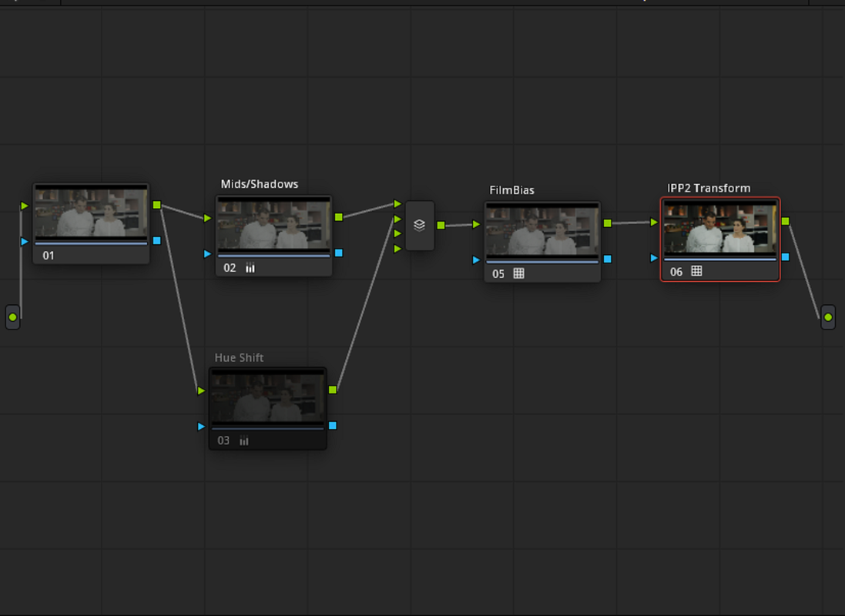Image resolution: width=845 pixels, height=616 pixels.
Task: Click node 01's blue key input triangle
Action: tap(24, 242)
